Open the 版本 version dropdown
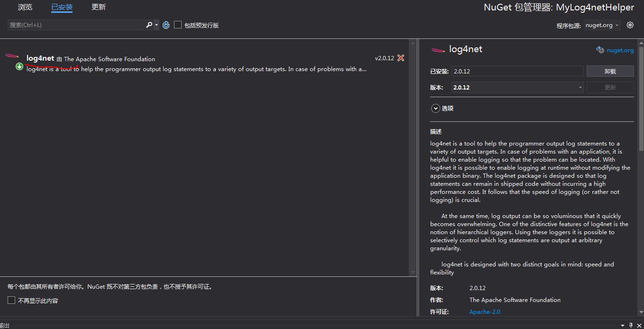Screen dimensions: 644x329 coord(580,87)
